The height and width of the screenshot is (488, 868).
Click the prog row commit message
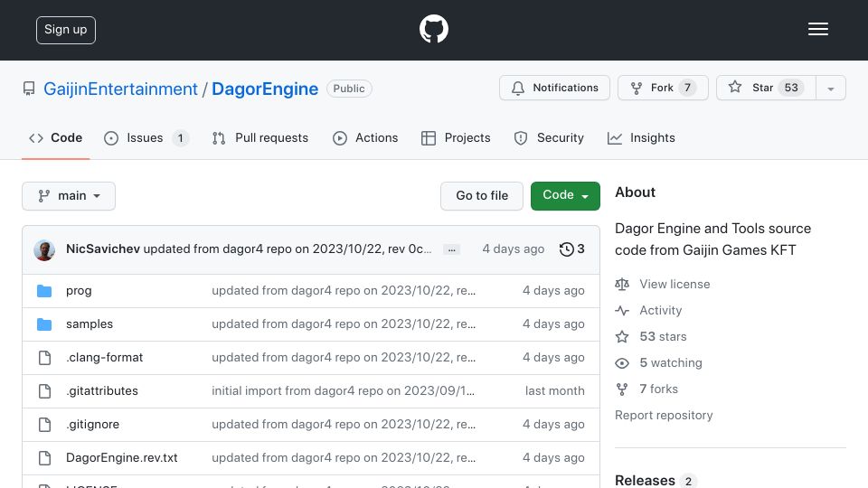coord(344,290)
